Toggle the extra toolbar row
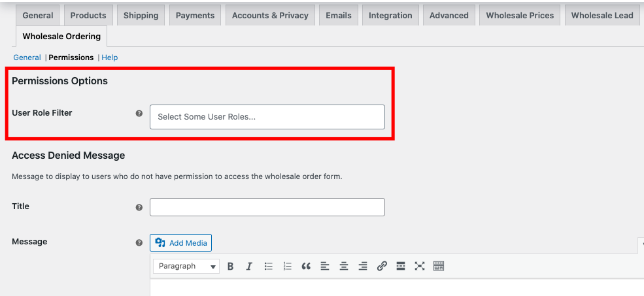Image resolution: width=644 pixels, height=296 pixels. tap(439, 266)
